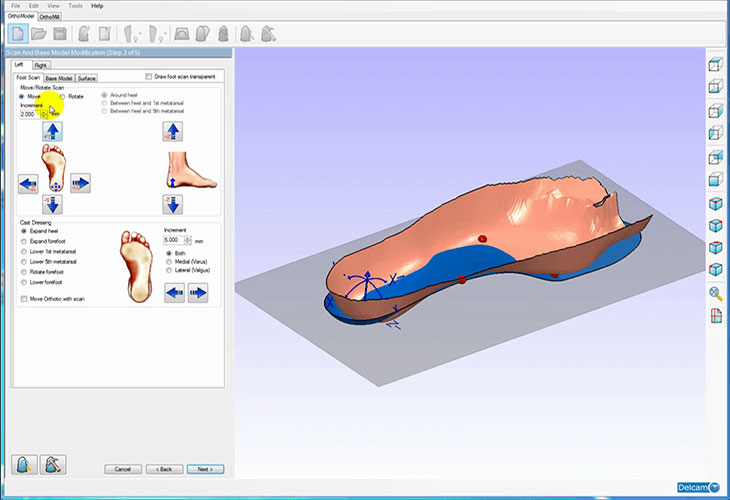Move foot scan left with arrow
This screenshot has height=500, width=730.
tap(27, 183)
